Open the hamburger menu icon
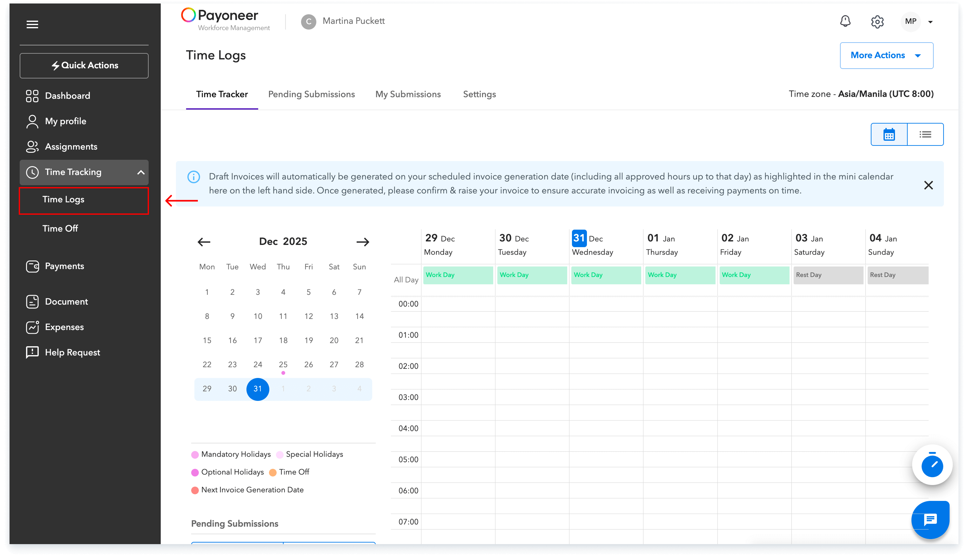Image resolution: width=968 pixels, height=560 pixels. click(32, 24)
